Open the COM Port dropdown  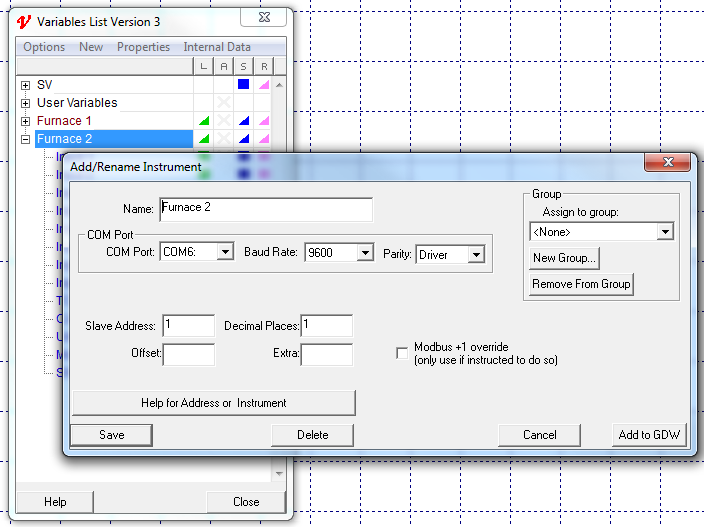coord(225,253)
